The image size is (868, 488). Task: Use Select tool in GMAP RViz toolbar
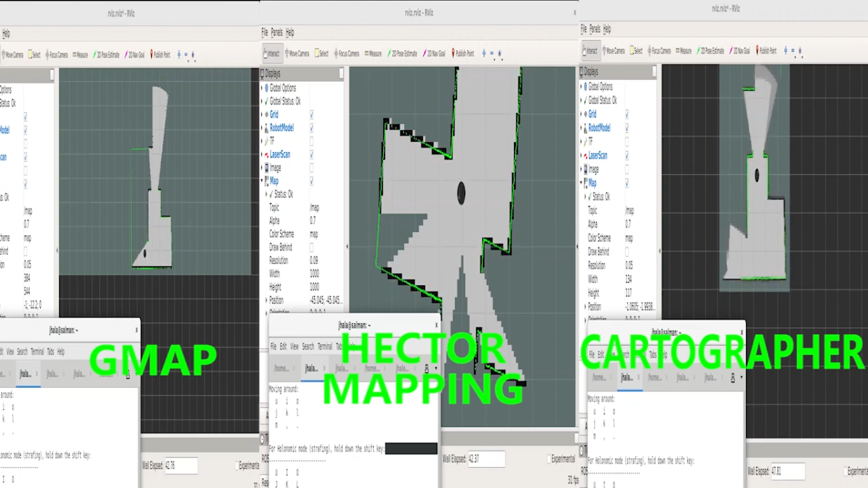point(33,55)
